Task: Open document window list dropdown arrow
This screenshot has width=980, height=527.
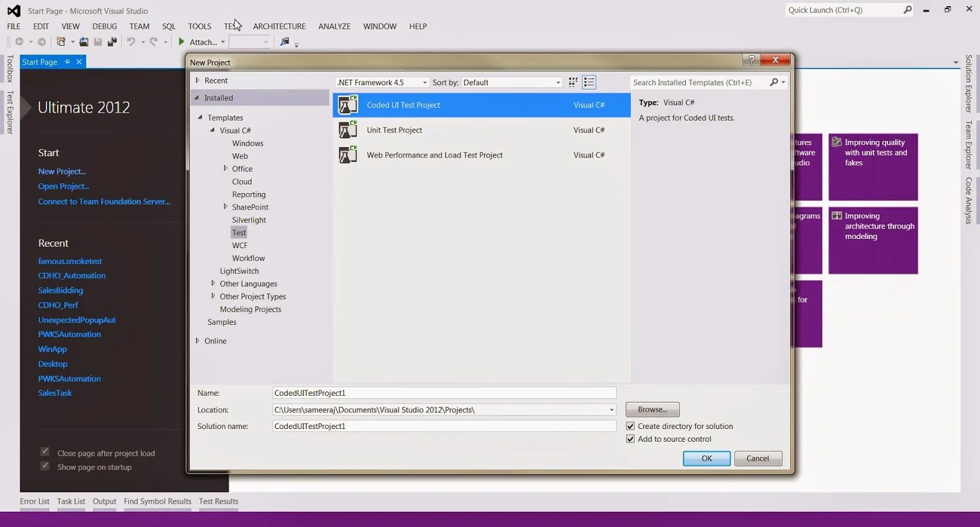Action: [x=956, y=63]
